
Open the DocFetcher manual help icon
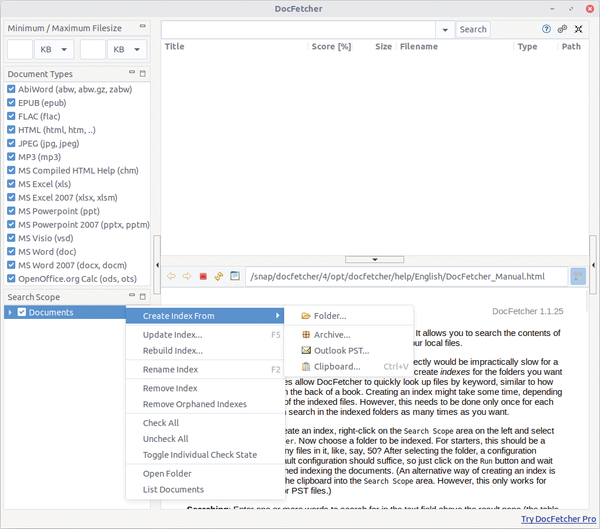click(546, 29)
